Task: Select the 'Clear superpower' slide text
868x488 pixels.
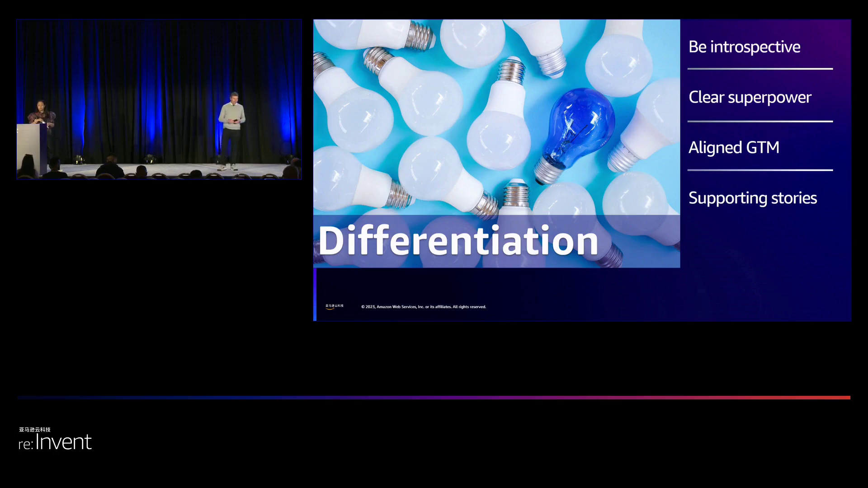Action: [x=750, y=98]
